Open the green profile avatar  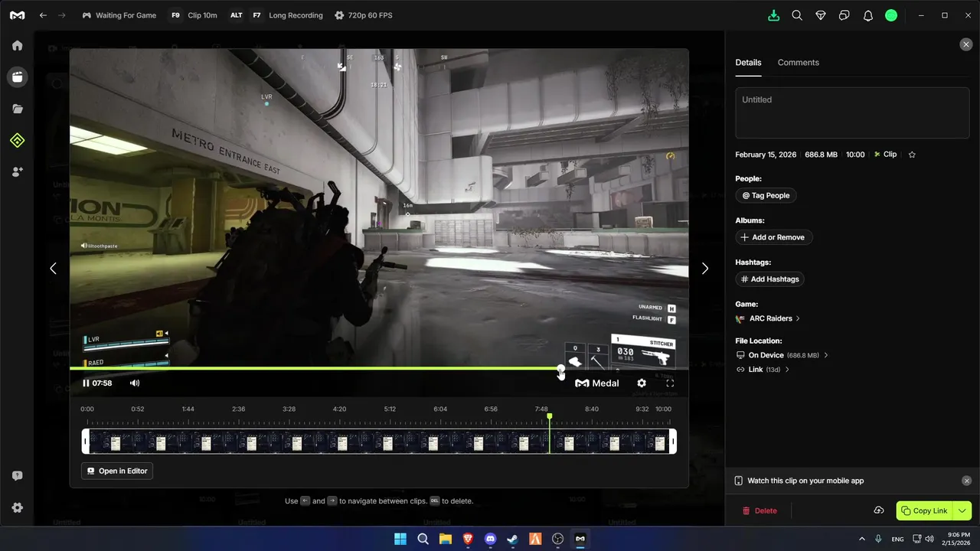pyautogui.click(x=891, y=15)
